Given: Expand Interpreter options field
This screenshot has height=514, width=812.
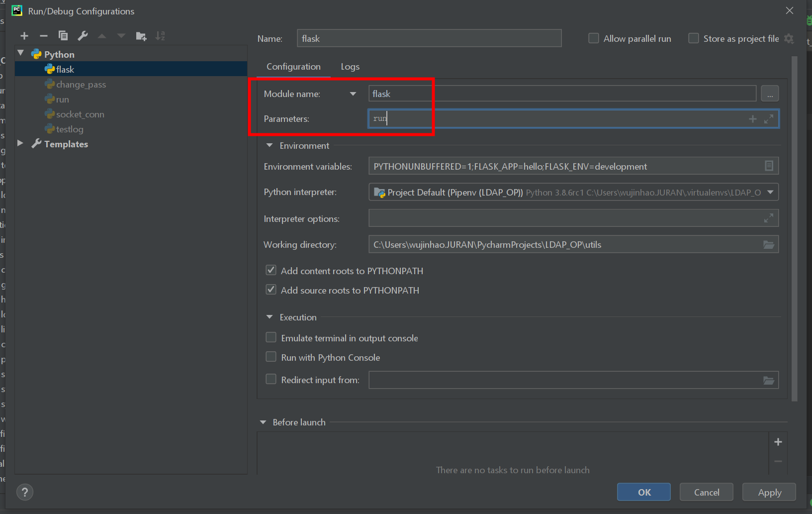Looking at the screenshot, I should click(x=769, y=218).
